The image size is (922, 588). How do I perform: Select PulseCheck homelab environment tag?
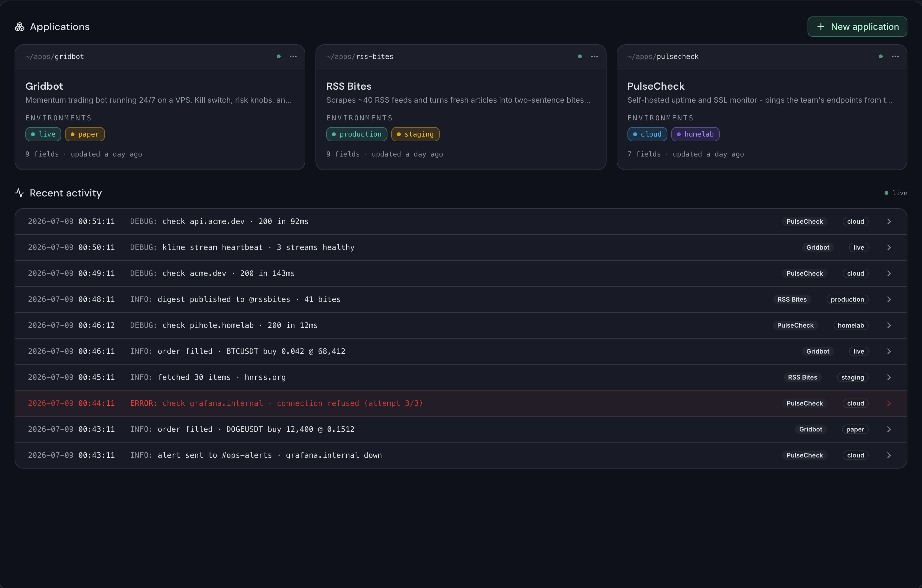point(695,134)
